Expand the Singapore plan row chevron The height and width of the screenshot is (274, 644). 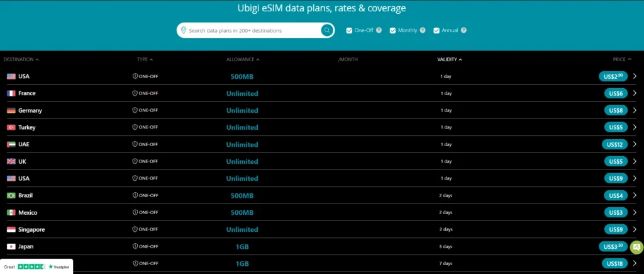tap(635, 229)
